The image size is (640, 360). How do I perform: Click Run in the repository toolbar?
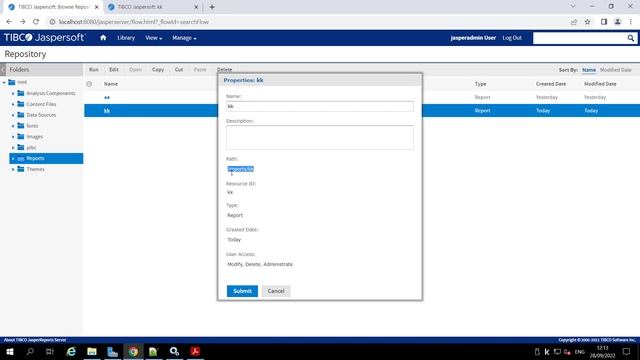pyautogui.click(x=93, y=70)
